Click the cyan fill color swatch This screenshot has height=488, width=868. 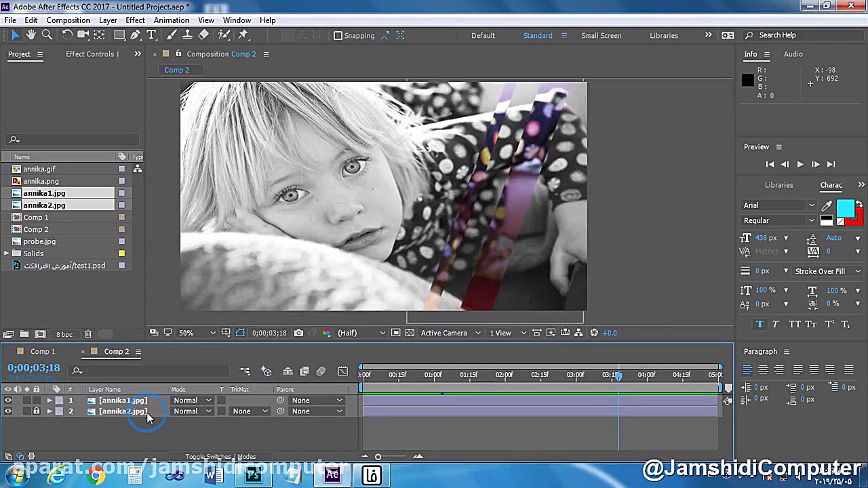[x=845, y=208]
